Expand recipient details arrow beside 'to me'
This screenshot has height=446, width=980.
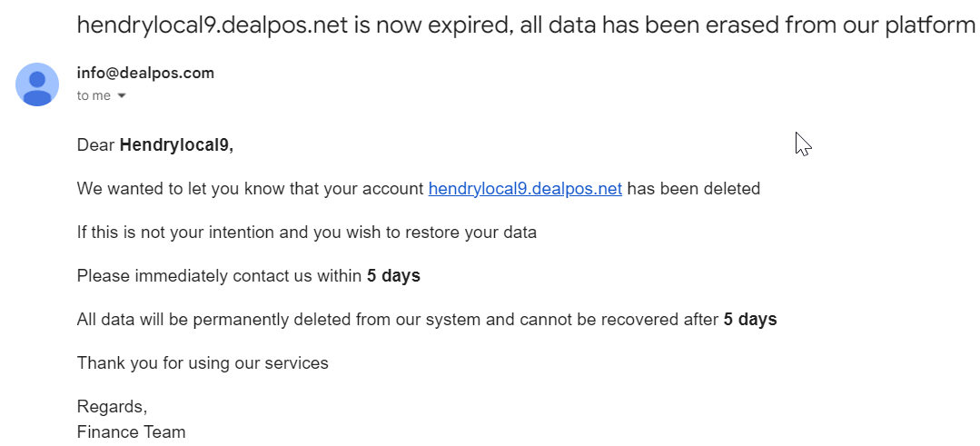click(x=122, y=96)
